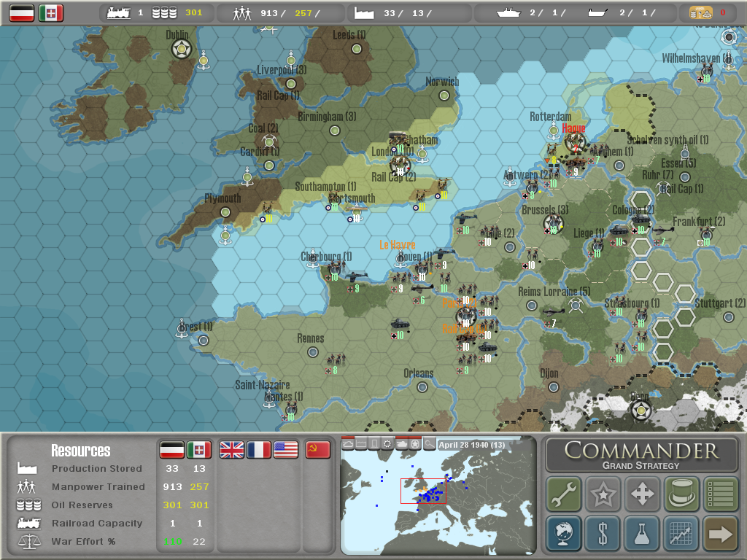Select the American flag in Resources panel

click(x=286, y=449)
